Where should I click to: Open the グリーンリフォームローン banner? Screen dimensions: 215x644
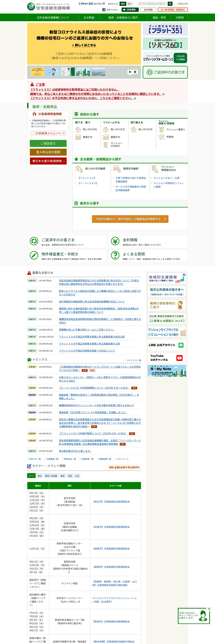pos(165,58)
